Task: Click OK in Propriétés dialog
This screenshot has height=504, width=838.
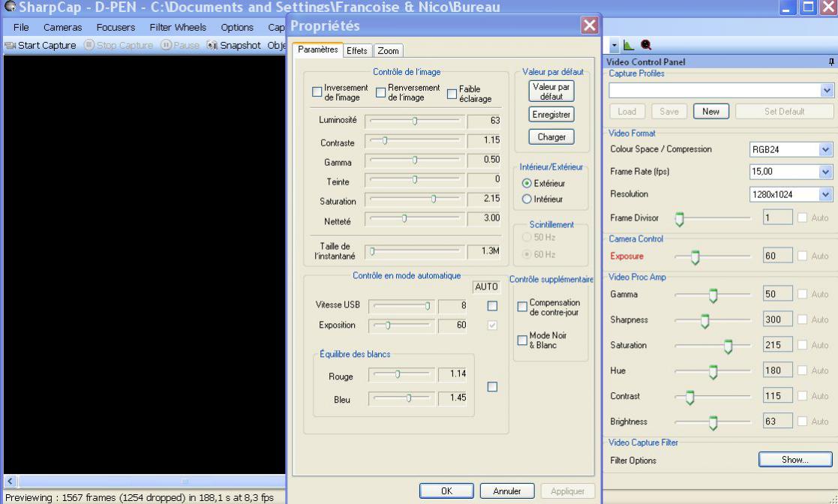Action: [x=446, y=491]
